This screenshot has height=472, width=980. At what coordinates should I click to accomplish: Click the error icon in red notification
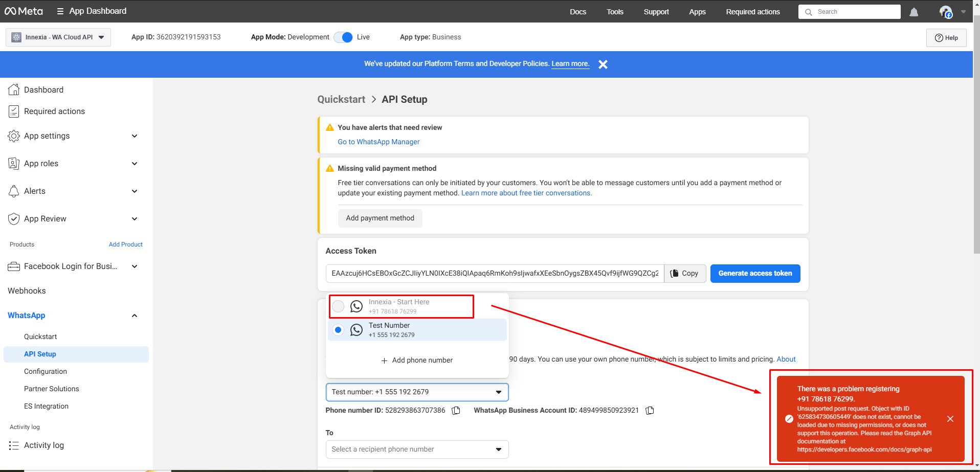pyautogui.click(x=789, y=419)
